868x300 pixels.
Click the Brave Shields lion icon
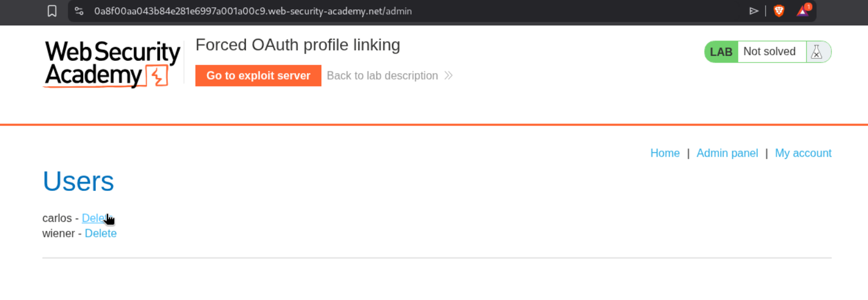coord(779,11)
